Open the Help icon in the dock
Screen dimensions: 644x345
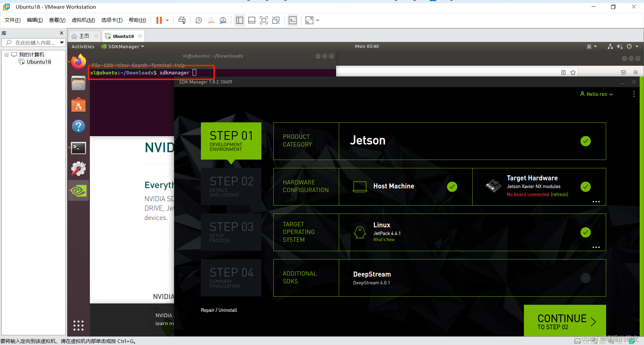[x=78, y=126]
